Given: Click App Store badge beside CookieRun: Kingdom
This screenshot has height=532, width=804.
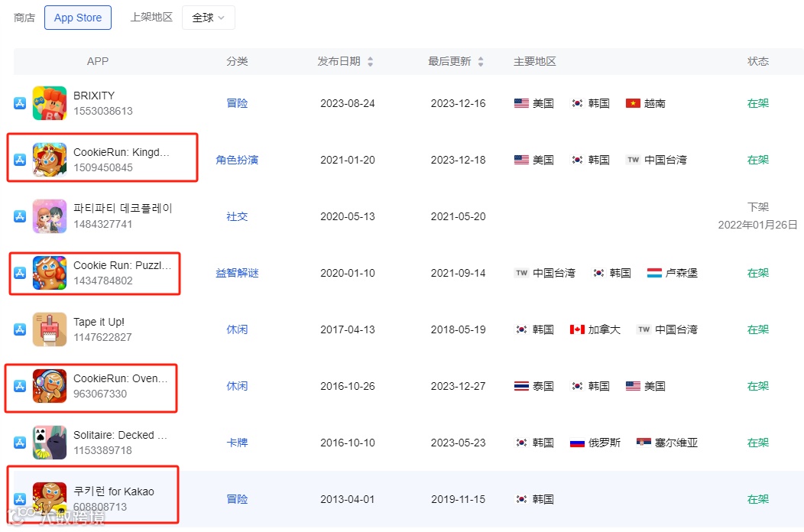Looking at the screenshot, I should click(19, 160).
